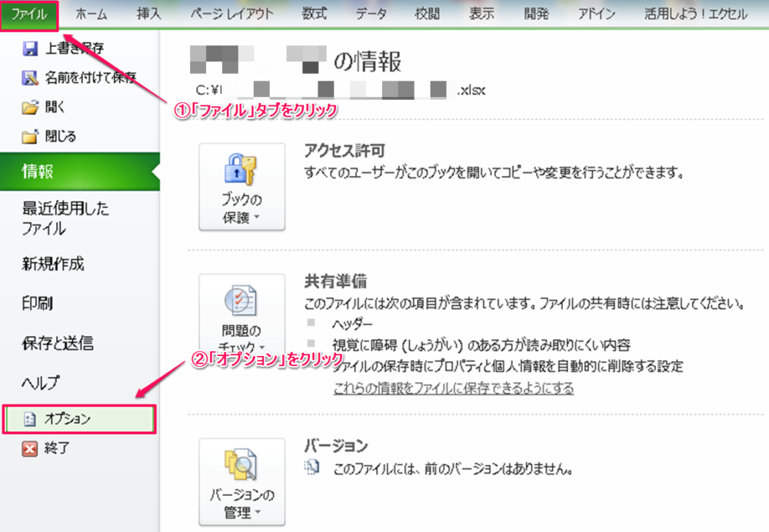Click the Options (オプション) icon
Screen dimensions: 769x532
pyautogui.click(x=32, y=419)
